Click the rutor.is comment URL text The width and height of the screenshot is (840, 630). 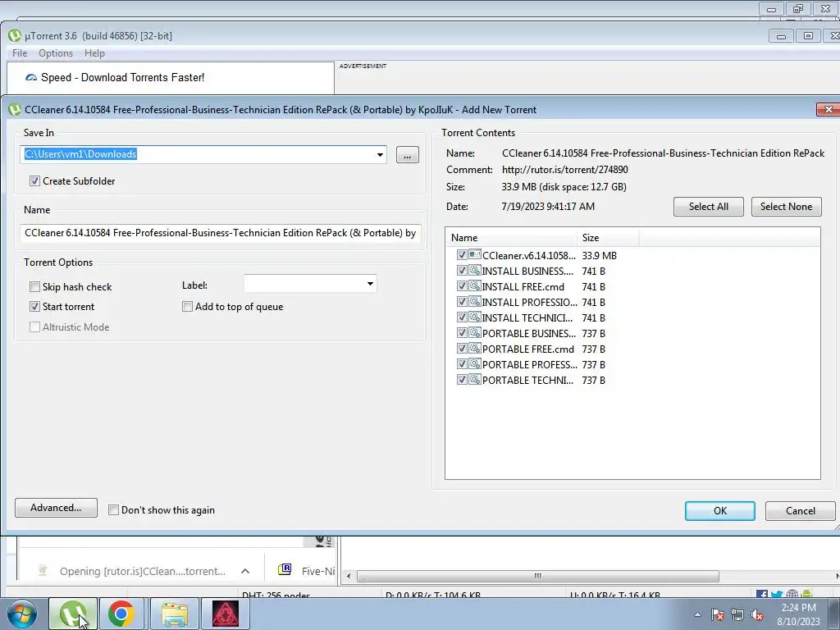click(564, 170)
